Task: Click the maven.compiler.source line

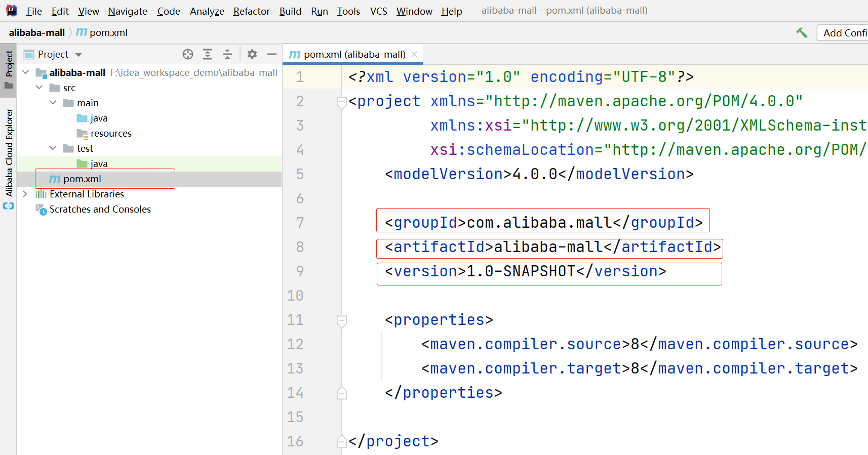Action: [x=639, y=344]
